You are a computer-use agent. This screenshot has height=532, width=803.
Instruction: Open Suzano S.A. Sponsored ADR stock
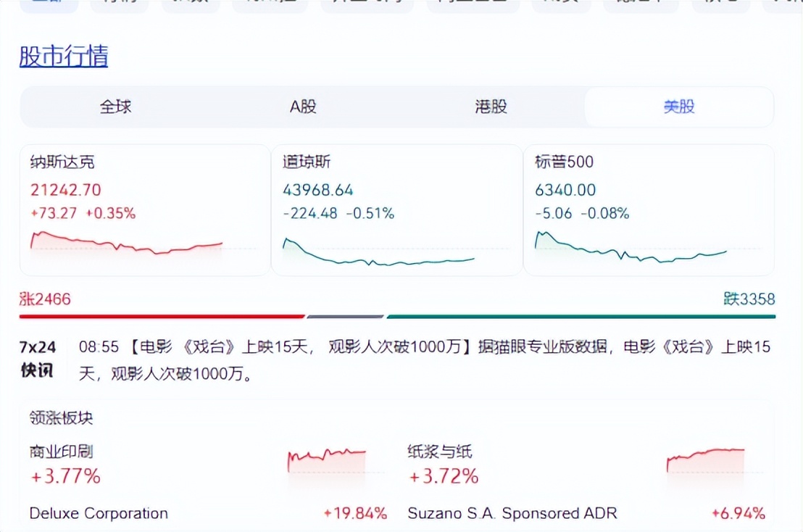[x=512, y=513]
